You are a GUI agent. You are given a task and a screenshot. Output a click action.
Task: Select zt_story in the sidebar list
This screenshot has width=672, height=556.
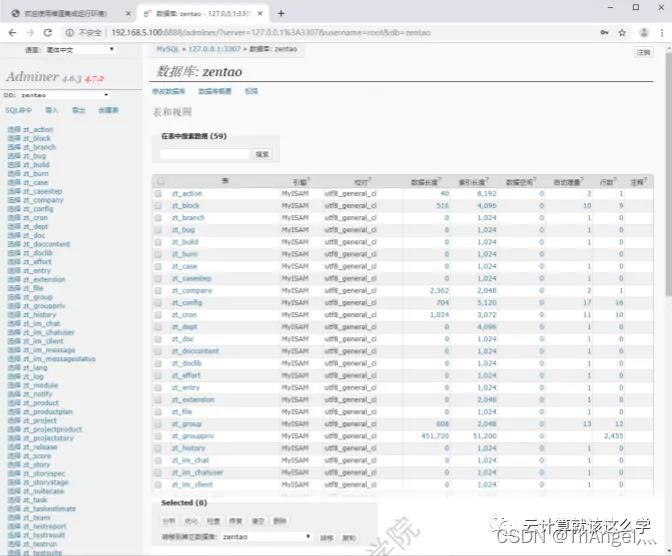point(37,465)
